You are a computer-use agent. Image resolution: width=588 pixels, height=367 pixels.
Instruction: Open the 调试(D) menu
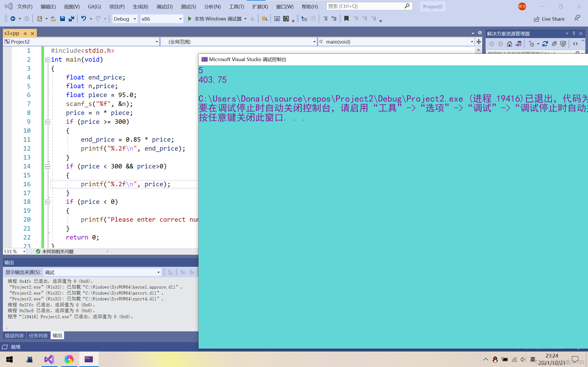pos(165,7)
